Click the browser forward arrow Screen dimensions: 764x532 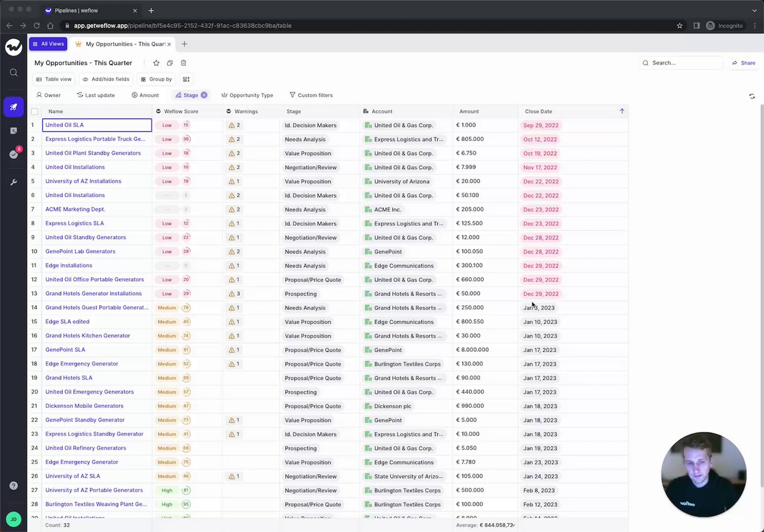[x=23, y=26]
